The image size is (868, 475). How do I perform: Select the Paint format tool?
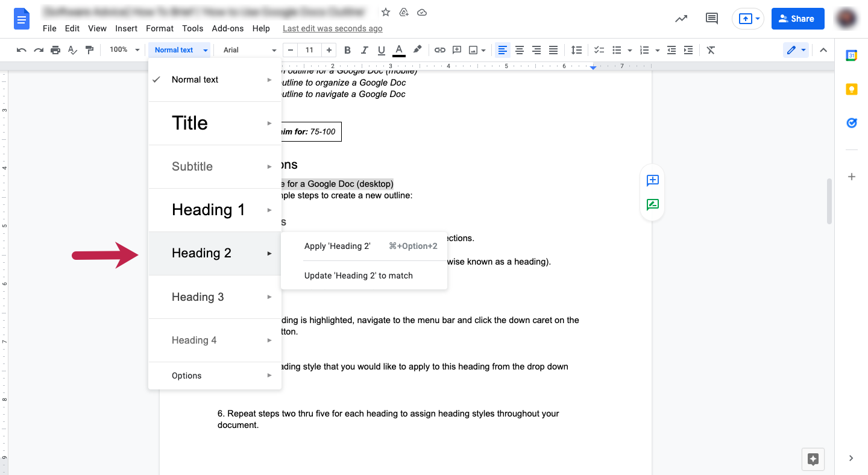point(89,50)
